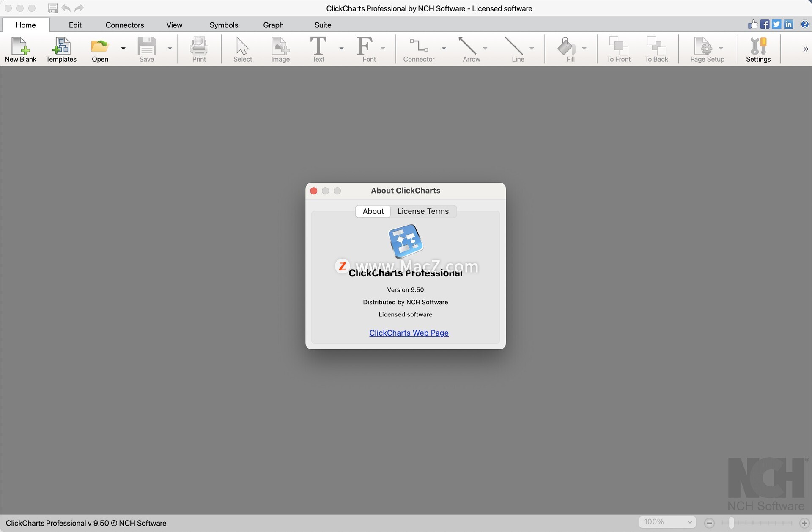
Task: Select the Connector tool
Action: pyautogui.click(x=419, y=49)
